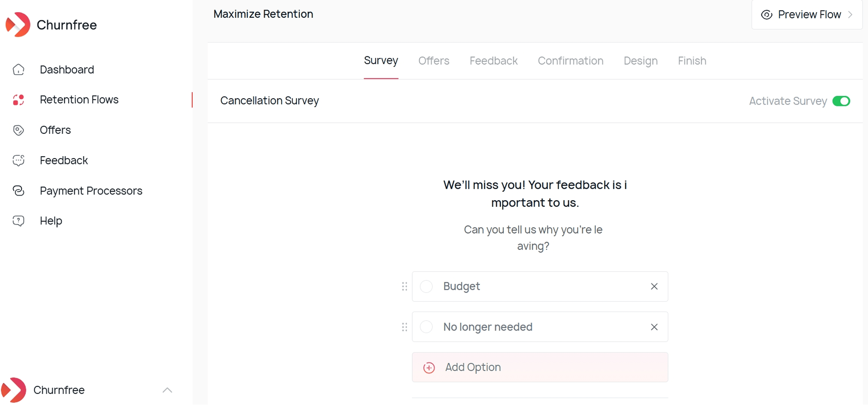Select the Payment Processors icon
This screenshot has width=868, height=405.
[x=18, y=191]
